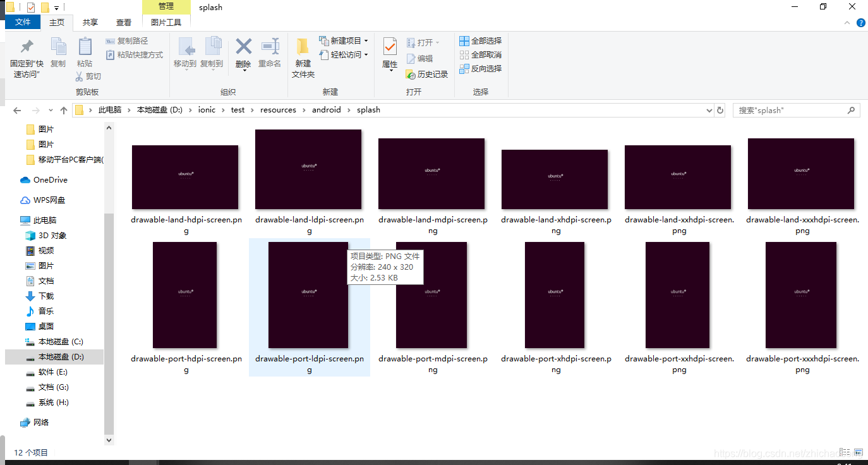The width and height of the screenshot is (868, 465).
Task: Click the Cut (剪切) scissors button
Action: click(88, 76)
